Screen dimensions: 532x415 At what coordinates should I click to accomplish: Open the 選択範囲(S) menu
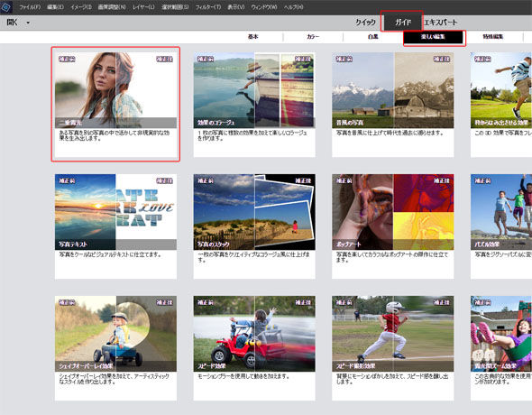pos(175,7)
